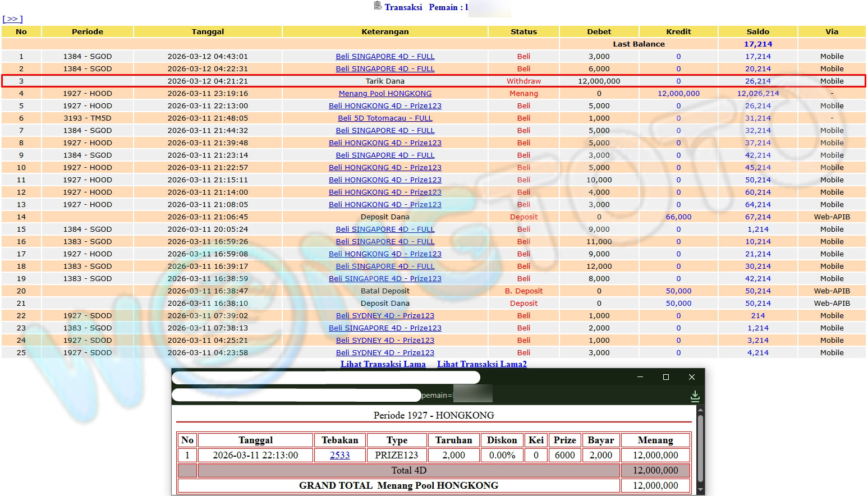Open the Menang Pool HONGKONG link
Image resolution: width=868 pixels, height=496 pixels.
[x=385, y=94]
